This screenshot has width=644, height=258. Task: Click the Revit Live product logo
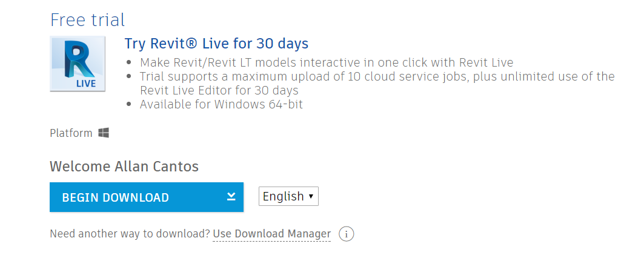(78, 64)
